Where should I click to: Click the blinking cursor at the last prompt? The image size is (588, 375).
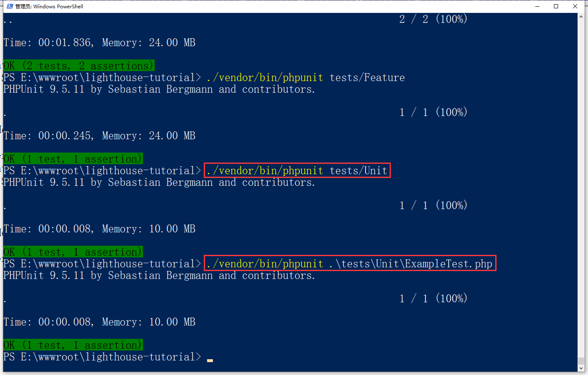(210, 360)
